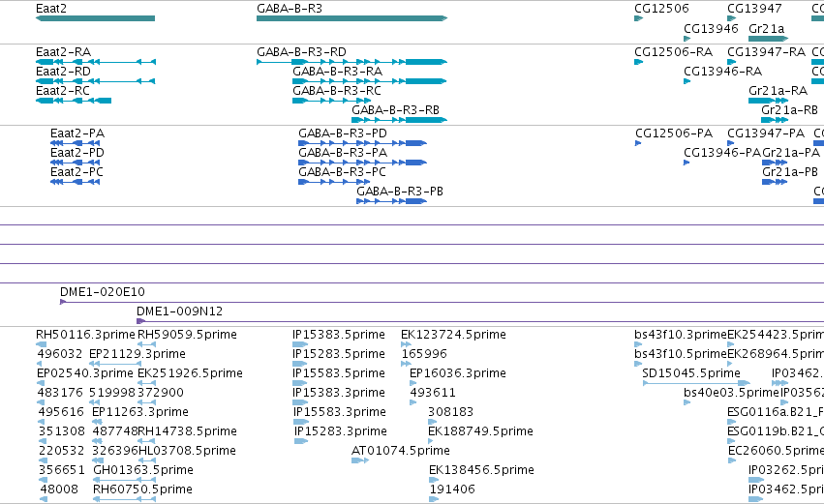Viewport: 824px width, 504px height.
Task: Click the EK251926.5prime EST label
Action: tap(190, 373)
